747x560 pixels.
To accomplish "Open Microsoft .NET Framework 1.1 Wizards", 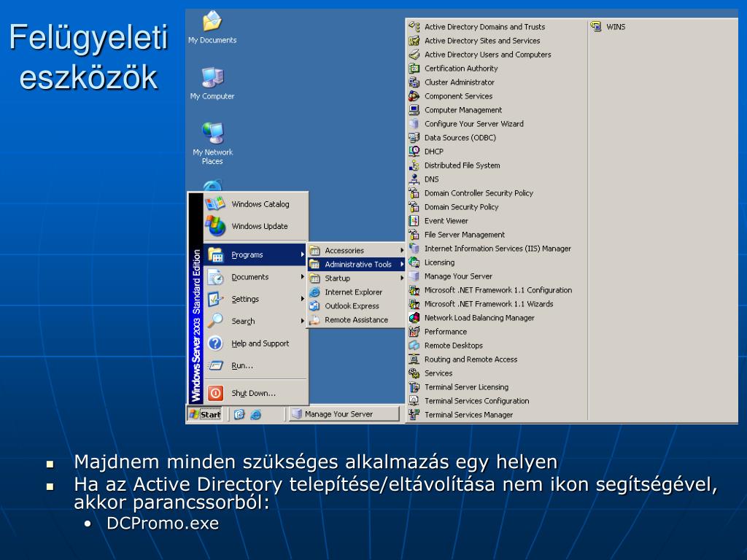I will pos(497,303).
